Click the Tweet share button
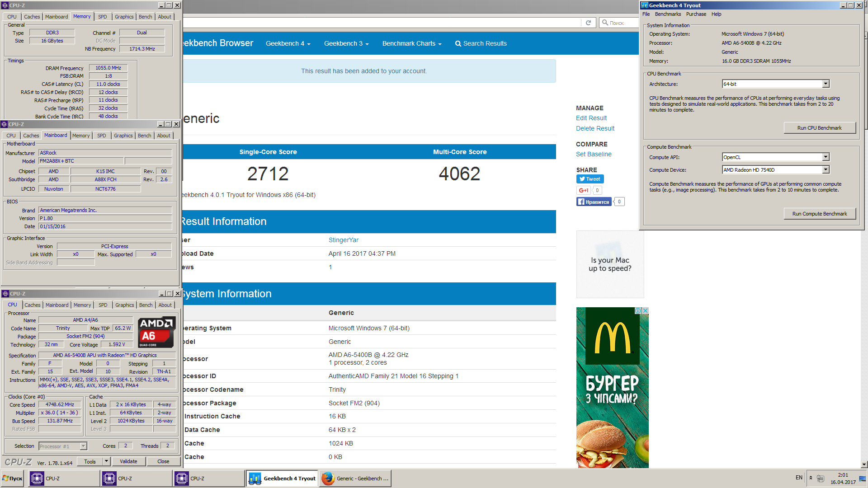 (x=590, y=179)
